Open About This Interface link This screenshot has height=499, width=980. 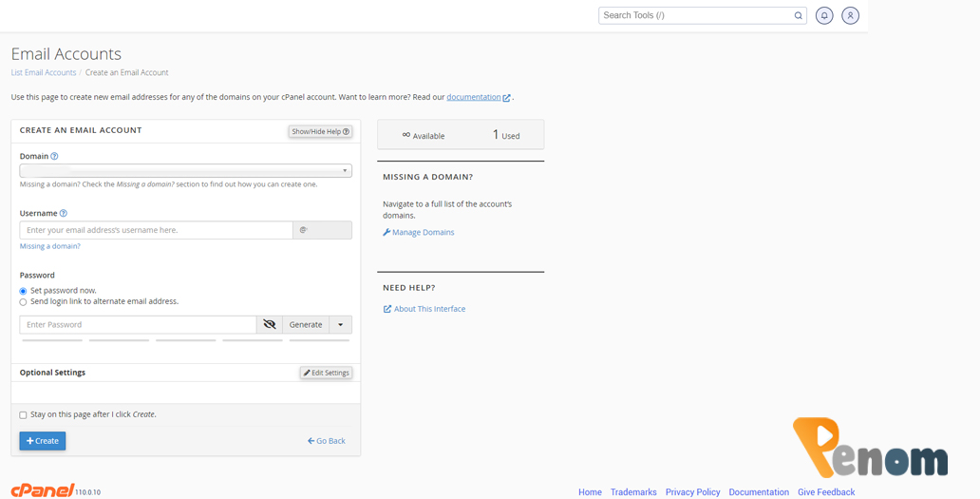pyautogui.click(x=424, y=309)
